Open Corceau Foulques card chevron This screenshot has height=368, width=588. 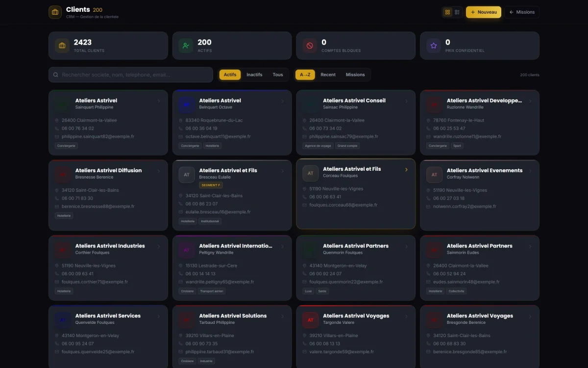click(x=406, y=170)
